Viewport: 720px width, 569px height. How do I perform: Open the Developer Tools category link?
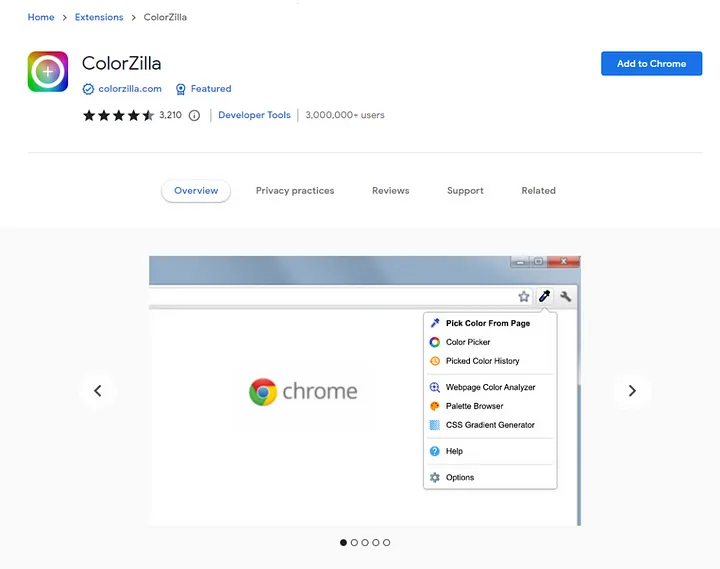[254, 115]
